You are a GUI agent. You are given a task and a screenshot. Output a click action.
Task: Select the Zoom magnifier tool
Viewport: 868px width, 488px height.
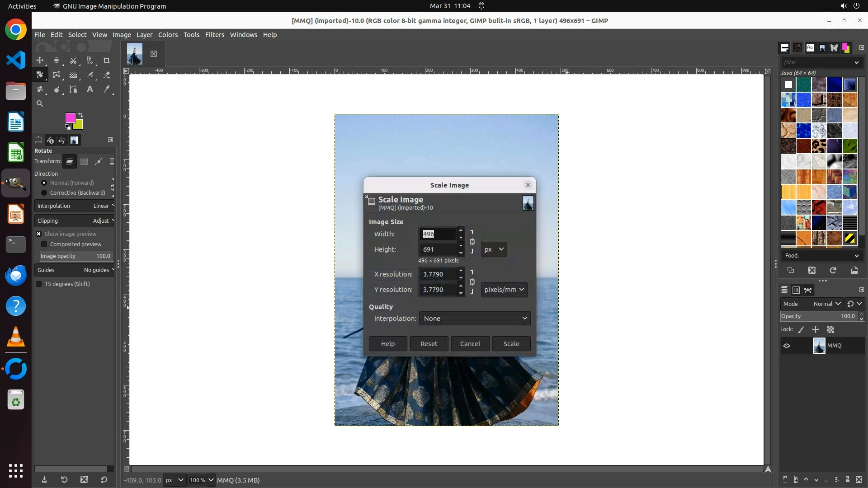40,103
